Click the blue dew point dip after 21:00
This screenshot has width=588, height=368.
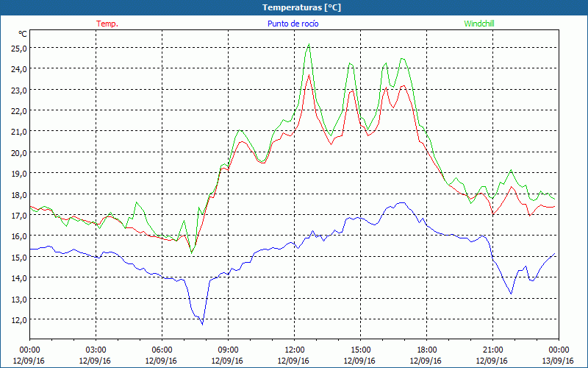[511, 293]
